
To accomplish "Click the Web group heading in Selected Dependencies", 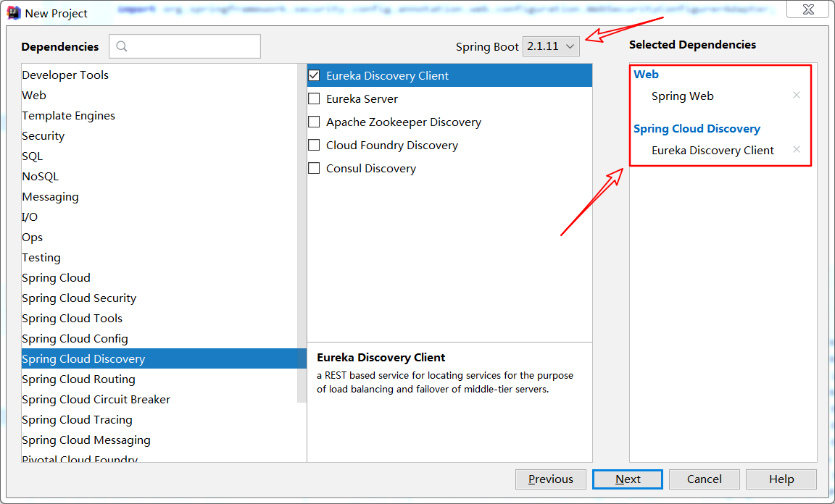I will (x=646, y=75).
